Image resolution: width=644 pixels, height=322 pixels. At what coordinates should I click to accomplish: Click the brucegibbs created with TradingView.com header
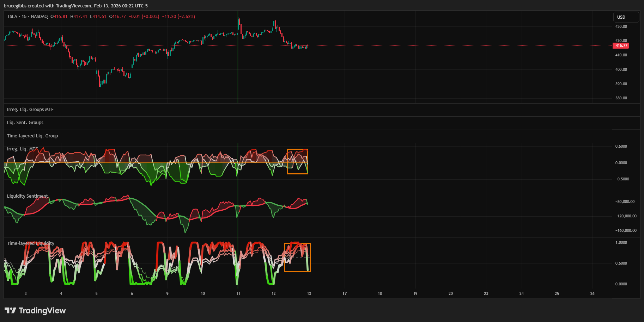(75, 6)
